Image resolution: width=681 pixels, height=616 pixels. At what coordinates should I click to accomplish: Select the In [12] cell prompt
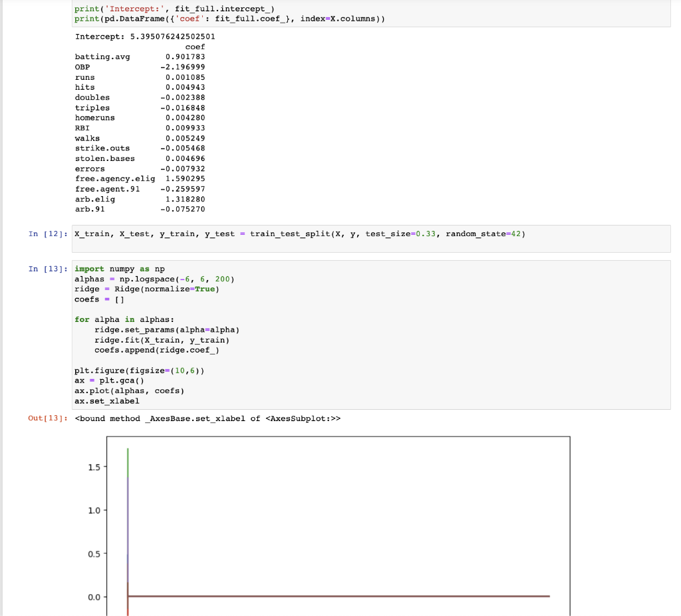[x=48, y=233]
